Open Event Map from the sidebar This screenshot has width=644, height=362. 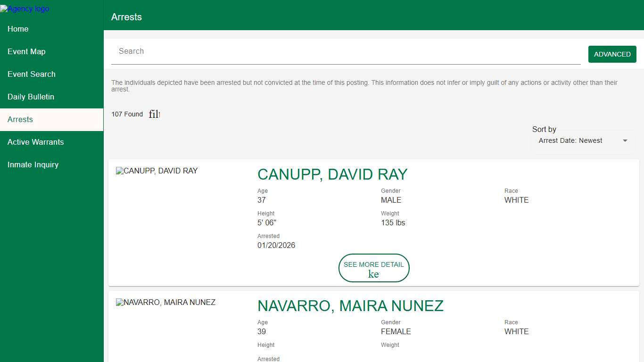click(26, 51)
